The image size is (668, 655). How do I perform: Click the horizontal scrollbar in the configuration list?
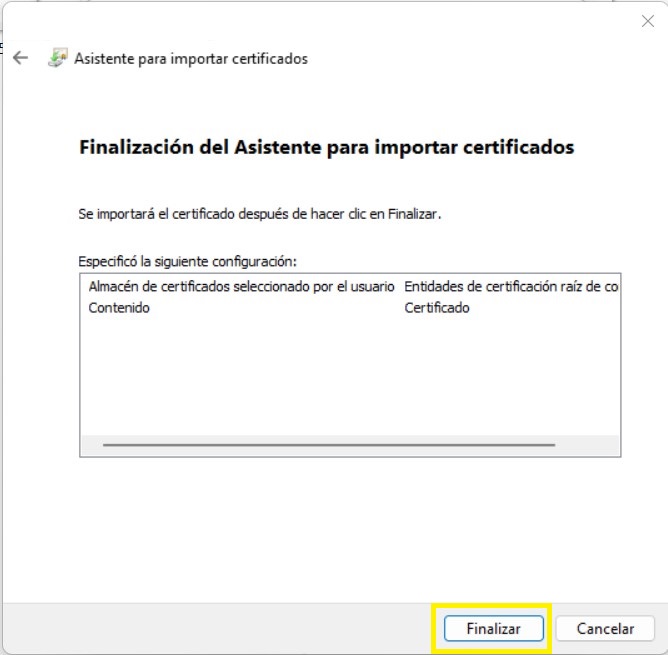(x=329, y=444)
